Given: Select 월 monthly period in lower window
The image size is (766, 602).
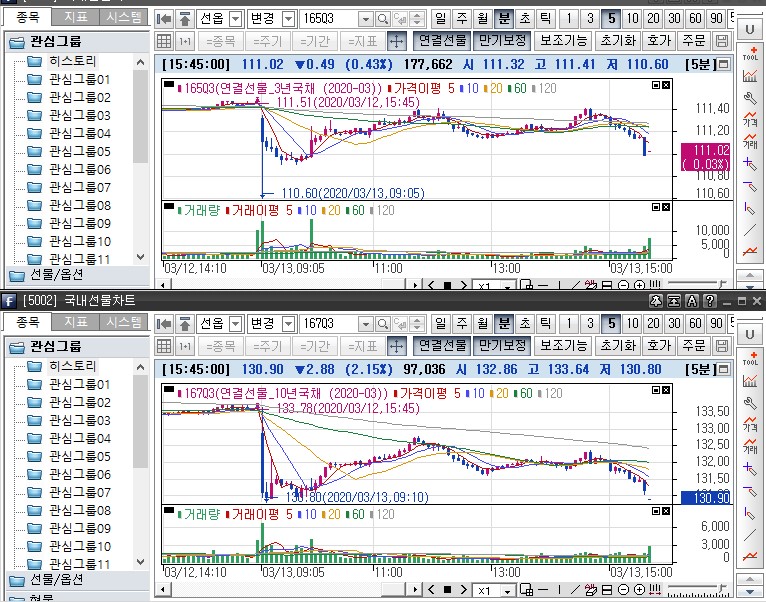Looking at the screenshot, I should point(483,323).
